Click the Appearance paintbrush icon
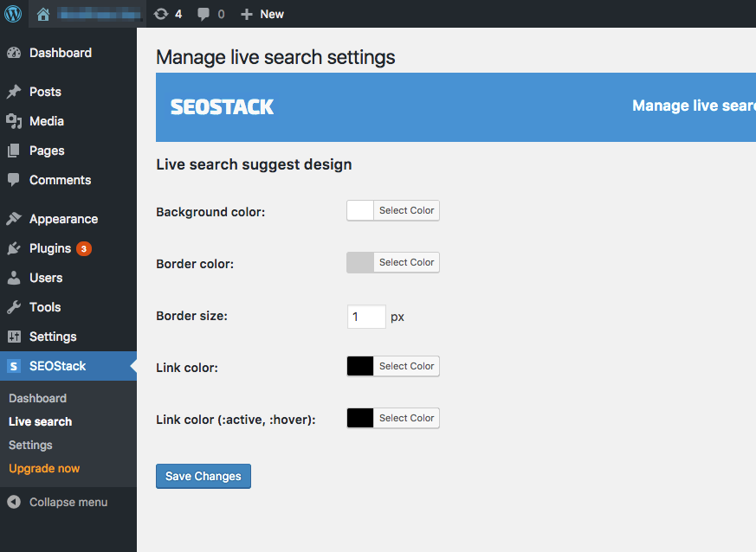Screen dimensions: 756x552 point(14,219)
